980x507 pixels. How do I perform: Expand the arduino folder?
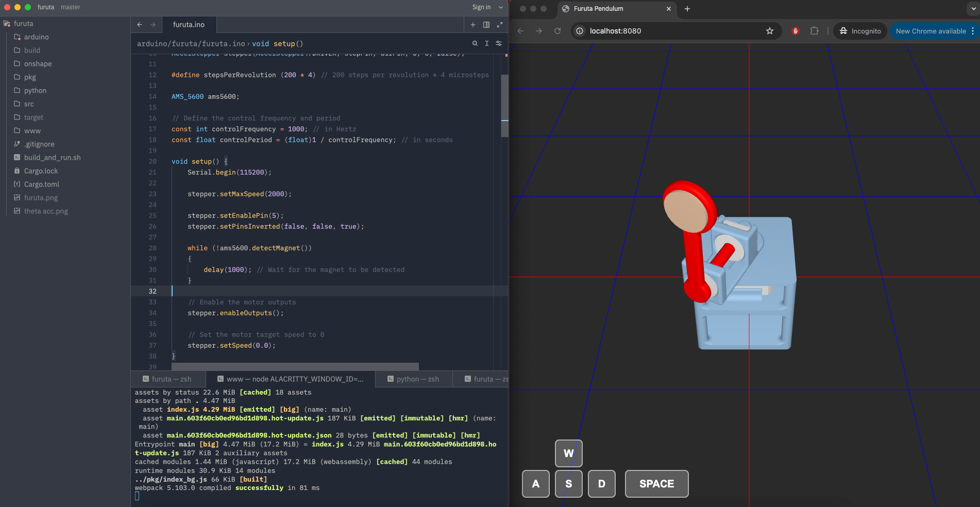pos(36,37)
